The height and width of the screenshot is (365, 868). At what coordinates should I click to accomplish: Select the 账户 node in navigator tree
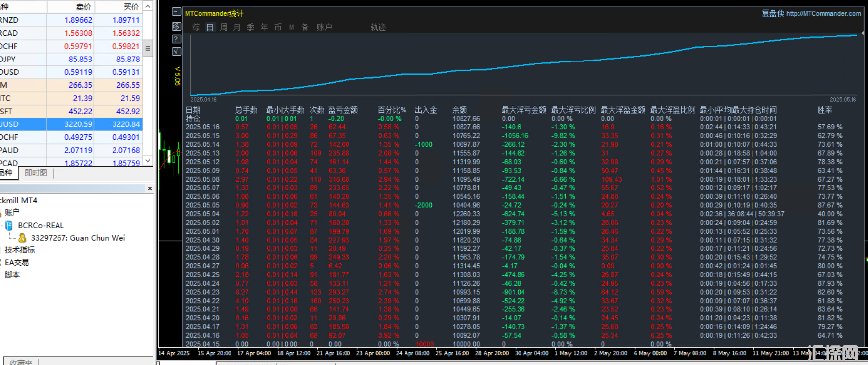point(12,212)
